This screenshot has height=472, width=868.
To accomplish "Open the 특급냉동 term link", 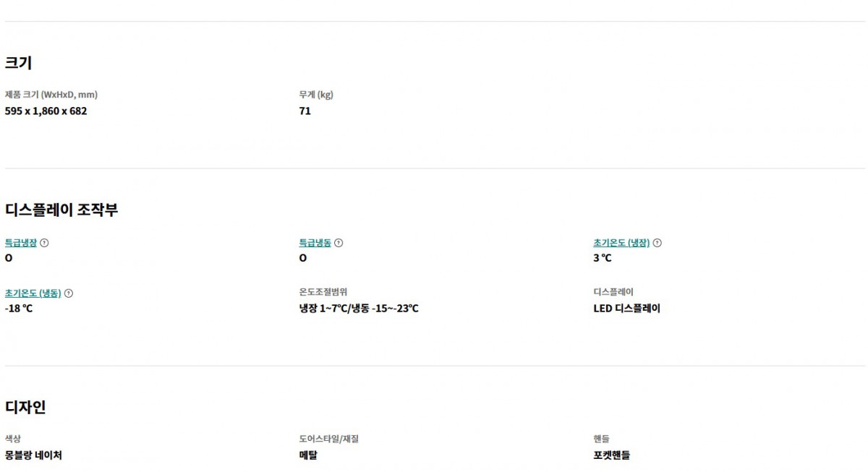I will tap(315, 243).
